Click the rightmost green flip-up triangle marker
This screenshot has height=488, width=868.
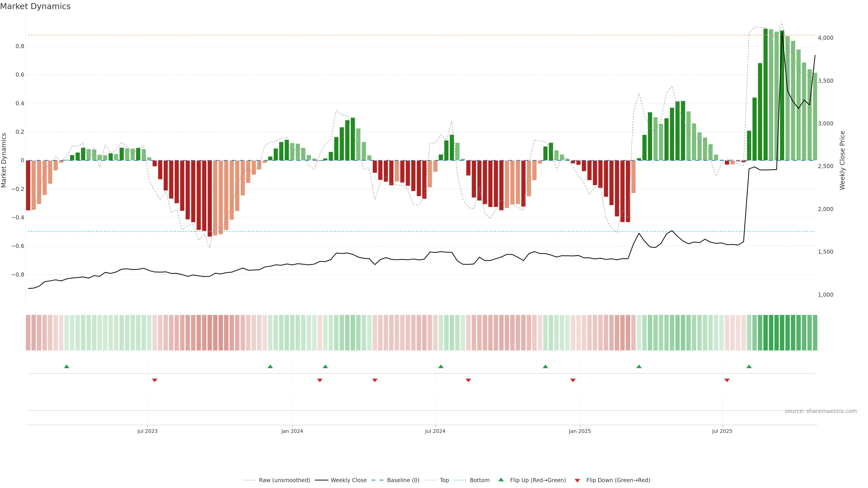click(x=749, y=366)
